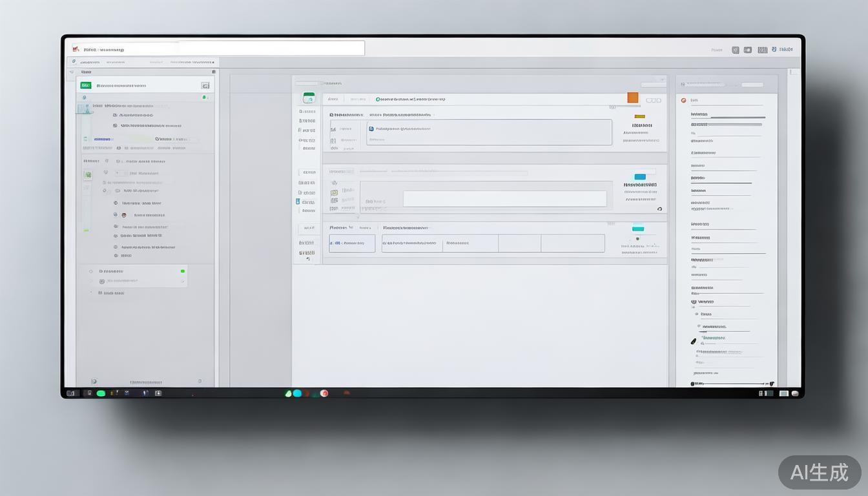Screen dimensions: 868x496
Task: Expand the dropdown at top-right of main panel
Action: tap(653, 84)
